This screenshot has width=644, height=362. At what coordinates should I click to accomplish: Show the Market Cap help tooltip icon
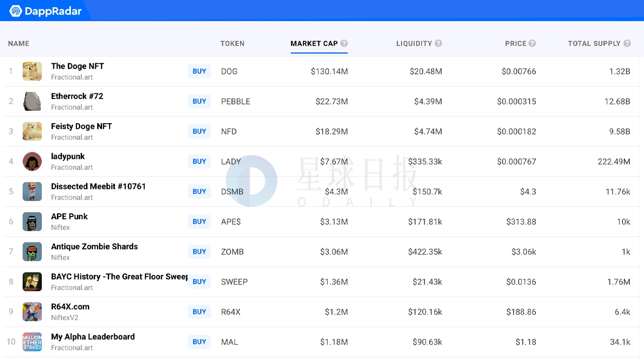pyautogui.click(x=344, y=43)
